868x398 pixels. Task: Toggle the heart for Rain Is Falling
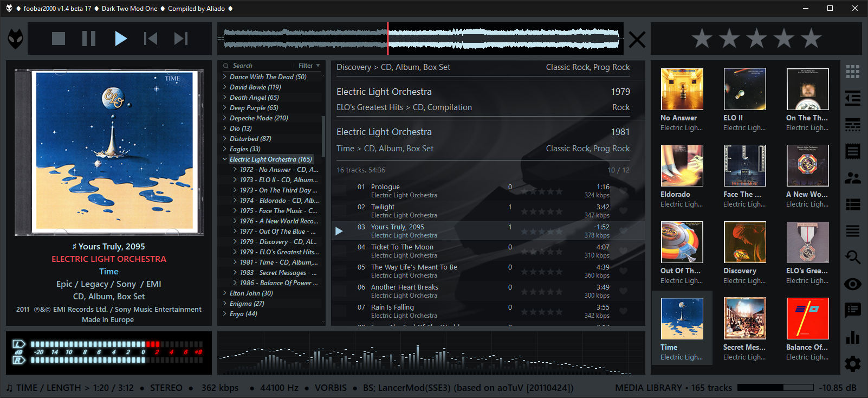pos(623,311)
